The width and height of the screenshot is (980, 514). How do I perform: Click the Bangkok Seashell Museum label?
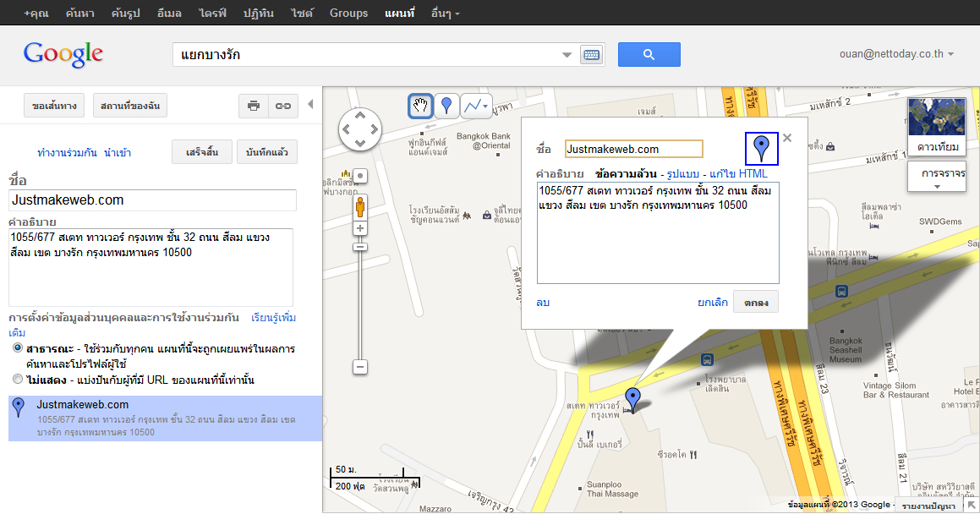846,350
